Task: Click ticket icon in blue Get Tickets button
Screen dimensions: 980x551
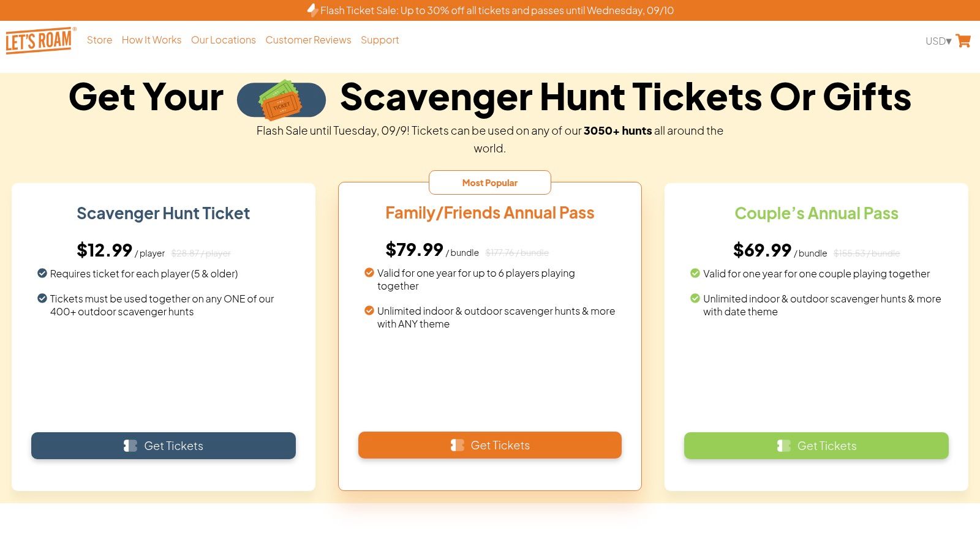Action: [x=130, y=446]
